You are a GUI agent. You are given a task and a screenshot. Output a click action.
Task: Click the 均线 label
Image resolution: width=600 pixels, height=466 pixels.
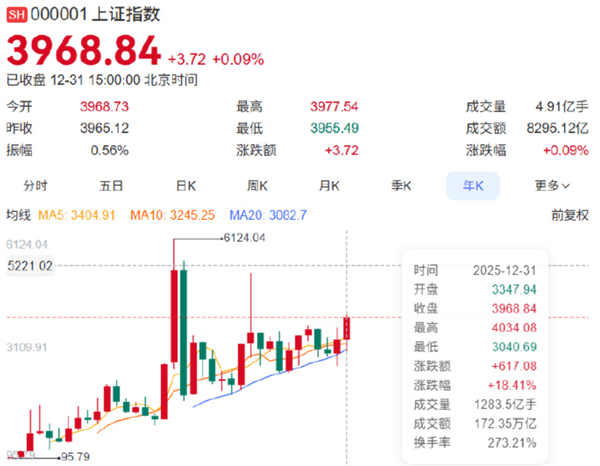pos(18,215)
